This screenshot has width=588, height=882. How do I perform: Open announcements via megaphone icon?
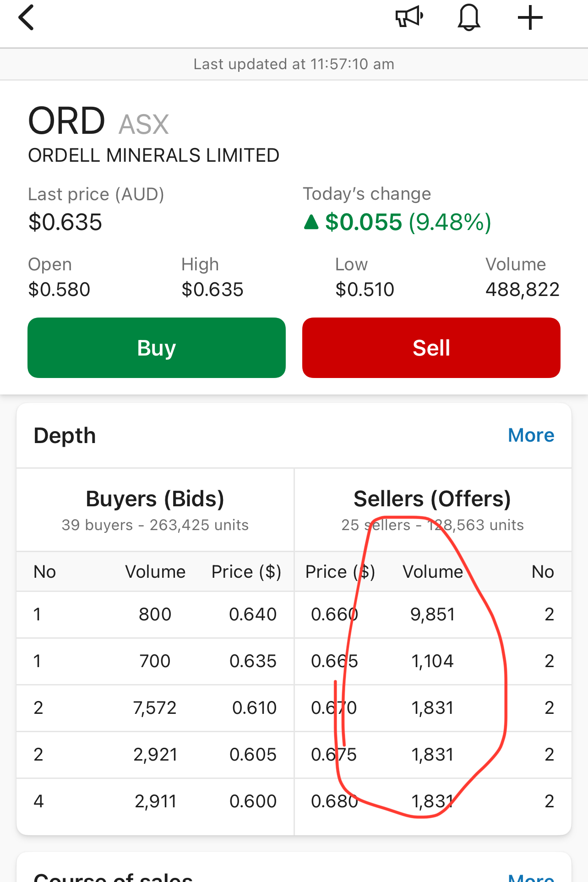coord(409,17)
